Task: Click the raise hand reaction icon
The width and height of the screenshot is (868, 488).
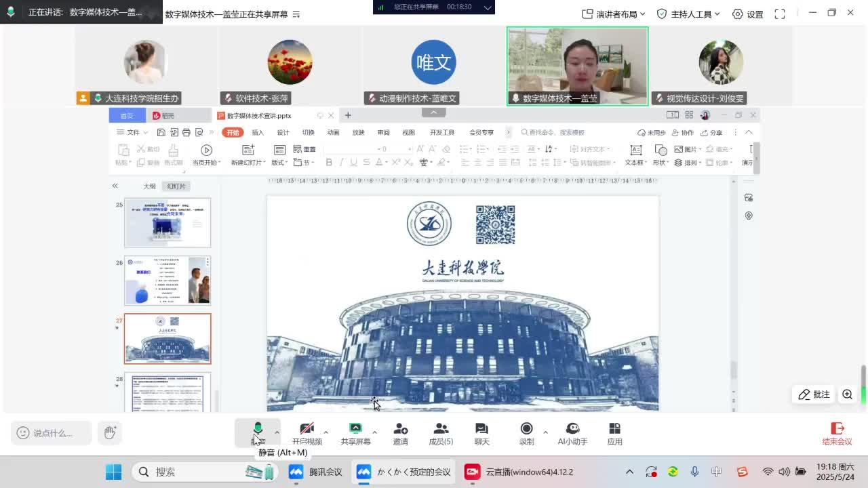Action: tap(110, 432)
